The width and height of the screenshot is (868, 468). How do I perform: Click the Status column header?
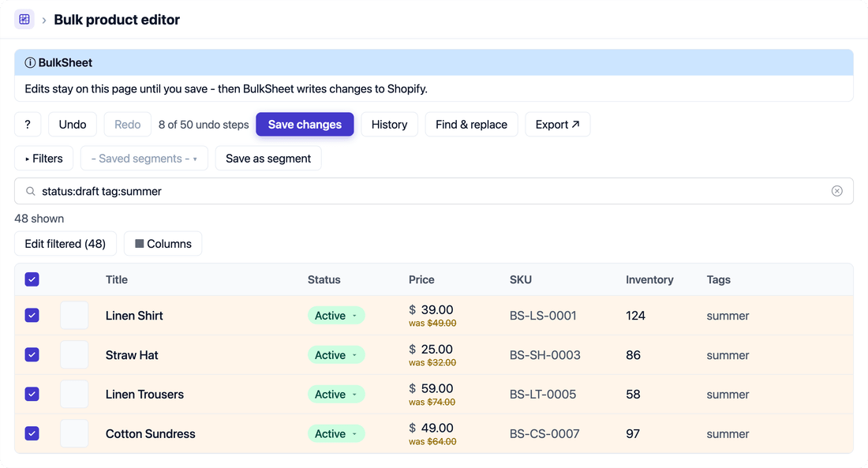point(324,279)
